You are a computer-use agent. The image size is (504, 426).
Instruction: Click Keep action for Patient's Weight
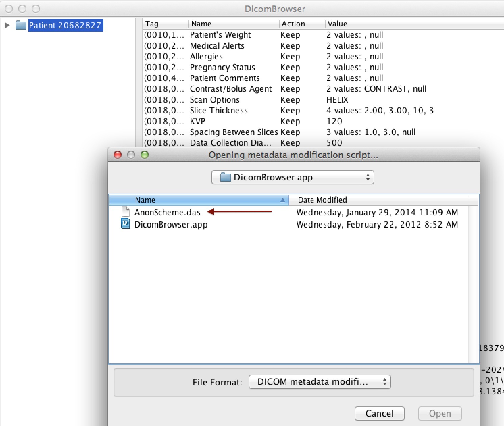coord(290,35)
